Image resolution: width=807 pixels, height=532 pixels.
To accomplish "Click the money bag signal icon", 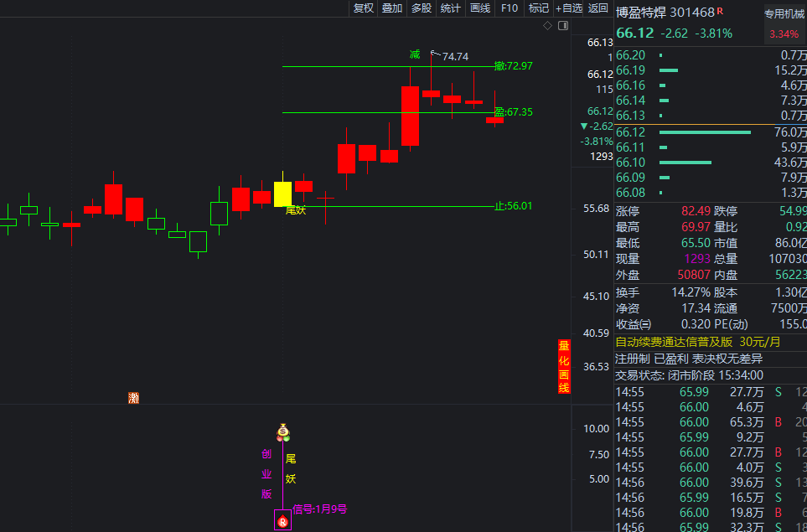I will tap(283, 432).
